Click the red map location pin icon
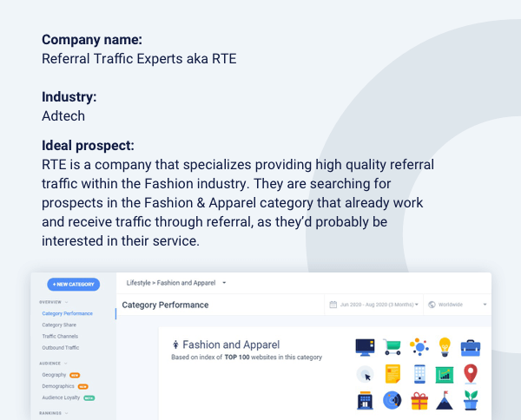The width and height of the screenshot is (521, 420). [471, 374]
